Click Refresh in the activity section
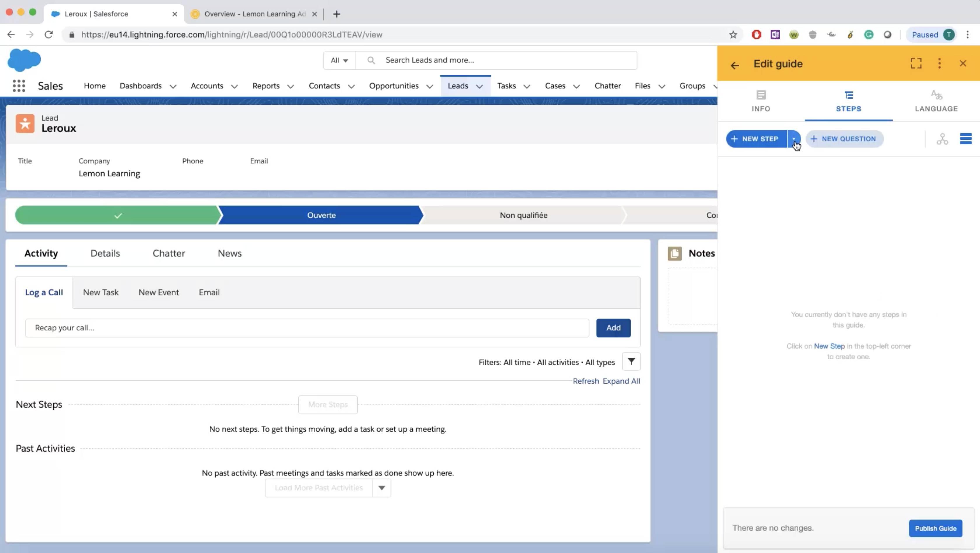980x553 pixels. (585, 380)
